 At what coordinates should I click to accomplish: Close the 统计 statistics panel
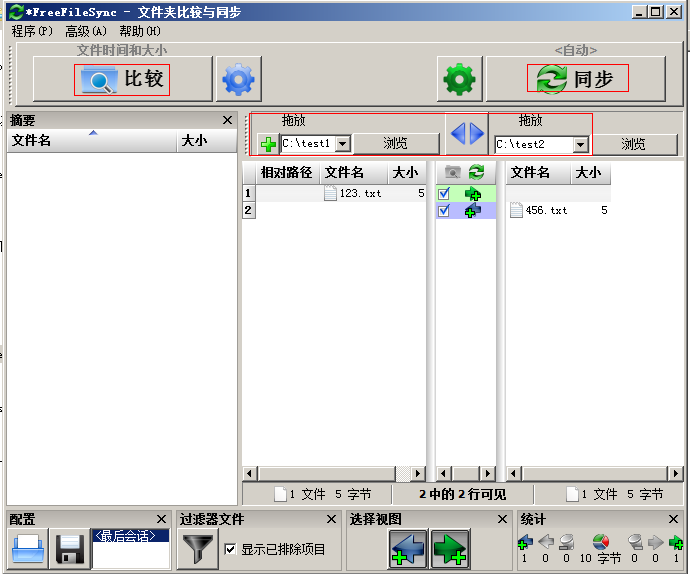click(673, 519)
